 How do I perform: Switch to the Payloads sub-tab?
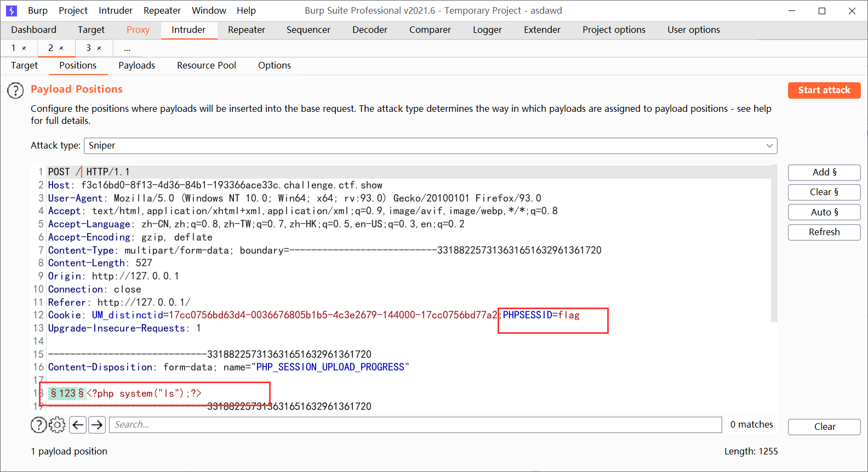137,65
